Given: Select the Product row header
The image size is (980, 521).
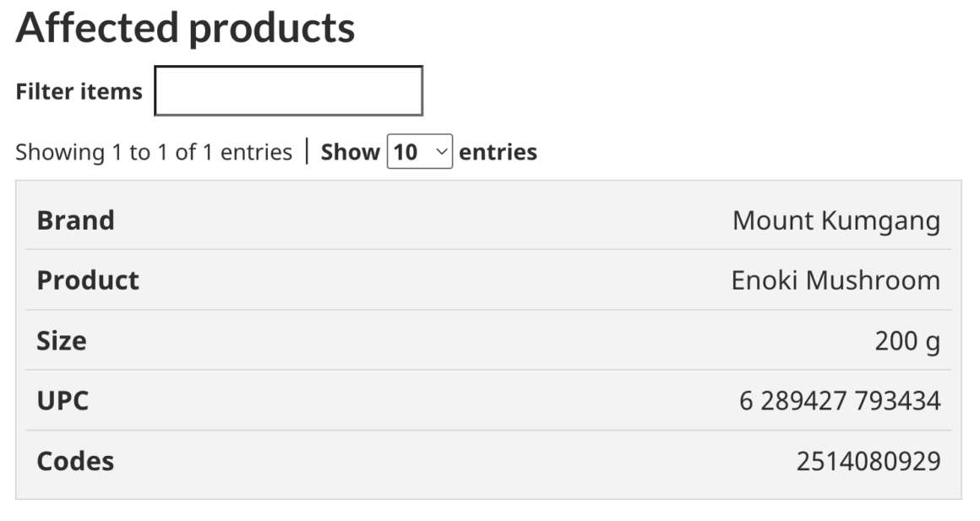Looking at the screenshot, I should coord(88,280).
